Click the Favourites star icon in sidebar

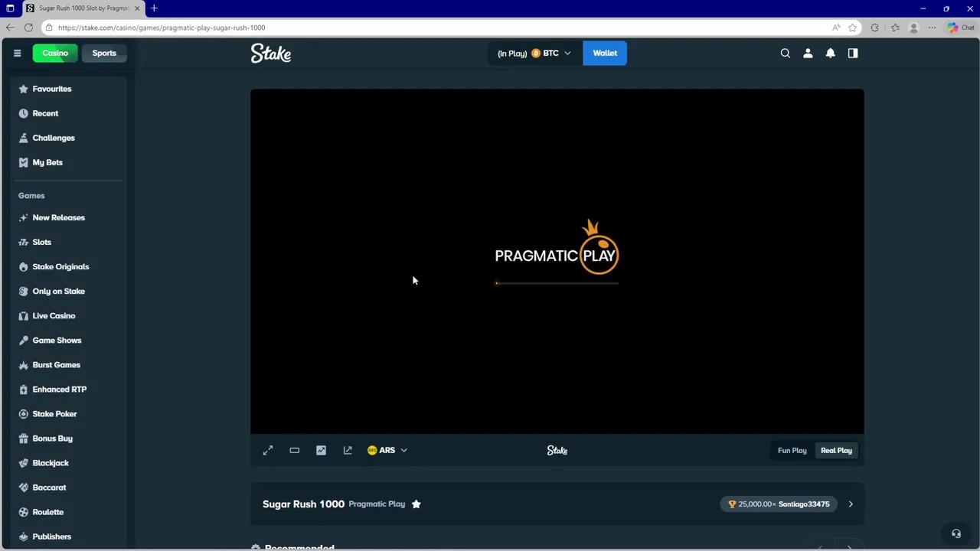23,89
